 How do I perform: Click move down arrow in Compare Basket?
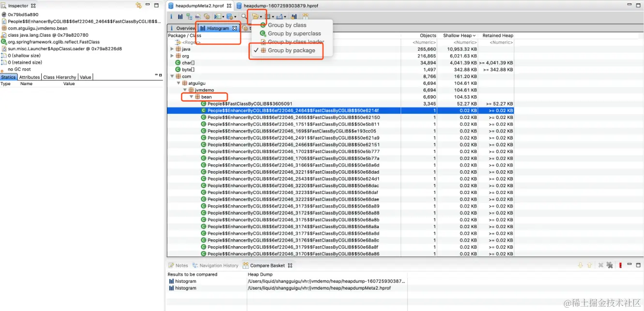pyautogui.click(x=580, y=265)
